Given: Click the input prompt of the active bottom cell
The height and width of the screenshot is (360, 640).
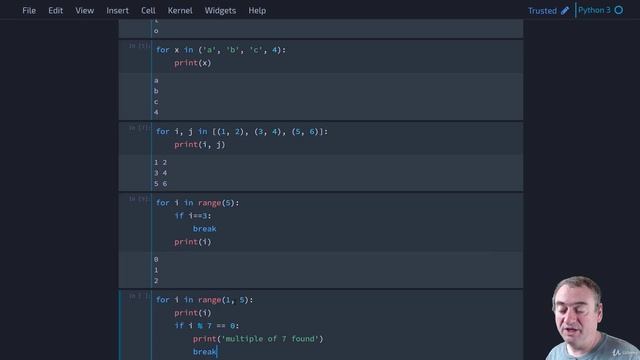Looking at the screenshot, I should (139, 296).
